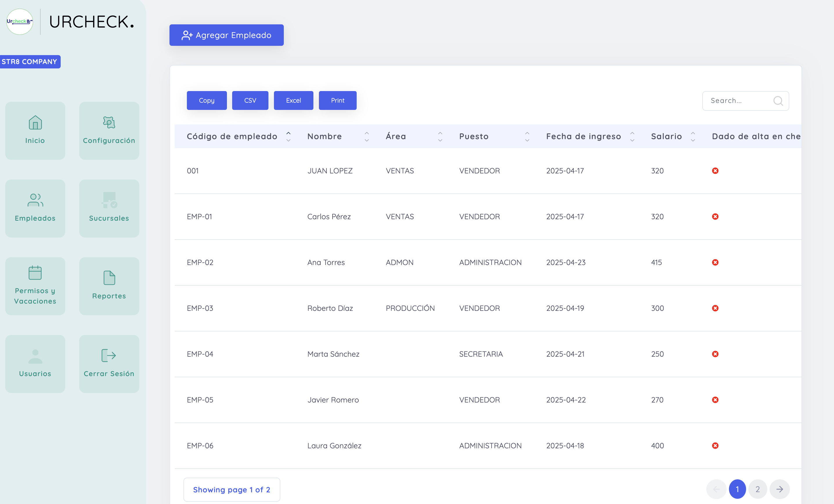Export table with Excel button
Image resolution: width=834 pixels, height=504 pixels.
point(293,100)
